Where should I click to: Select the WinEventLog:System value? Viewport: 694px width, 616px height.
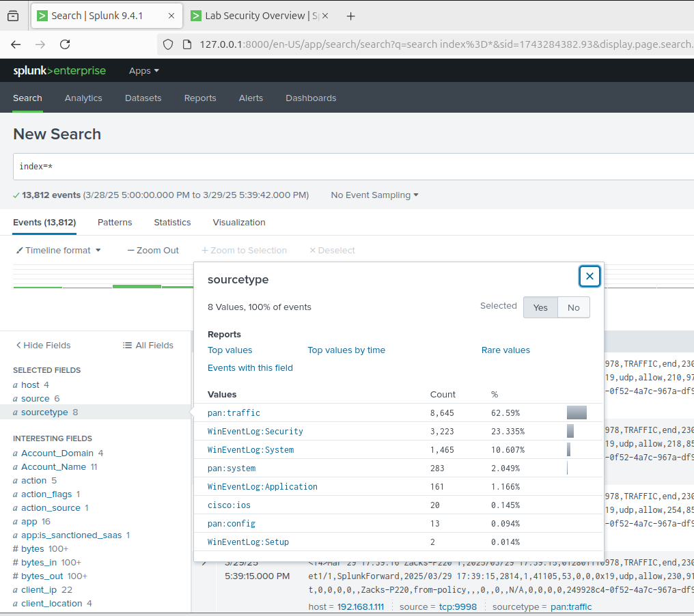(251, 450)
